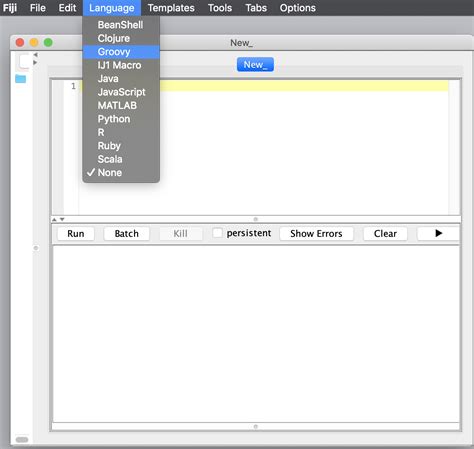Click the green zoom window button
Viewport: 474px width, 449px height.
click(x=48, y=43)
